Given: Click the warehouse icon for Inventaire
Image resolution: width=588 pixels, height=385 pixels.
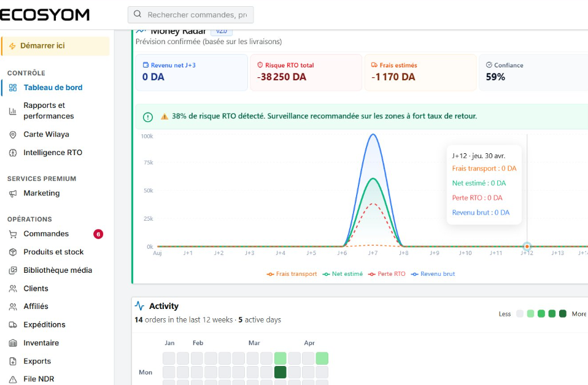Looking at the screenshot, I should [x=13, y=343].
